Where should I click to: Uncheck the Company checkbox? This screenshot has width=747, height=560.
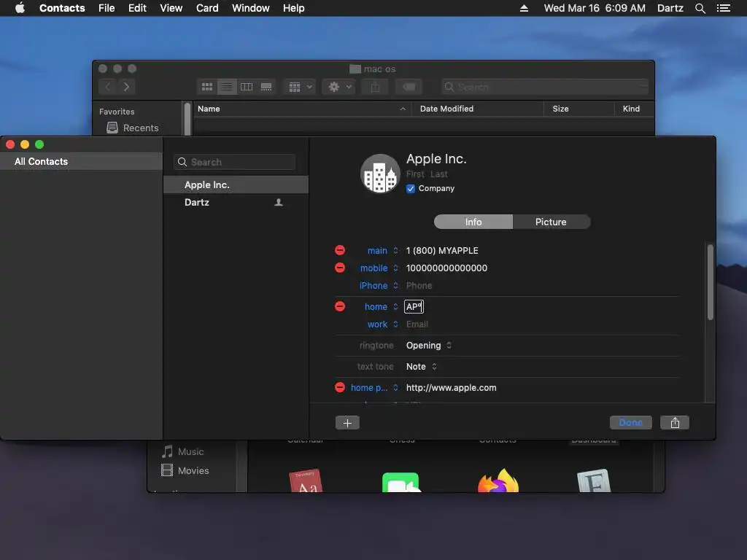click(x=411, y=189)
